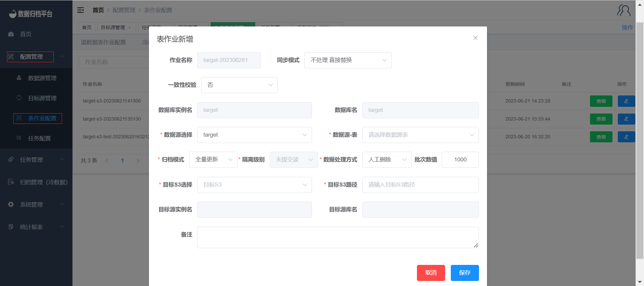Click the 数据归档平台 logo icon

click(x=12, y=13)
